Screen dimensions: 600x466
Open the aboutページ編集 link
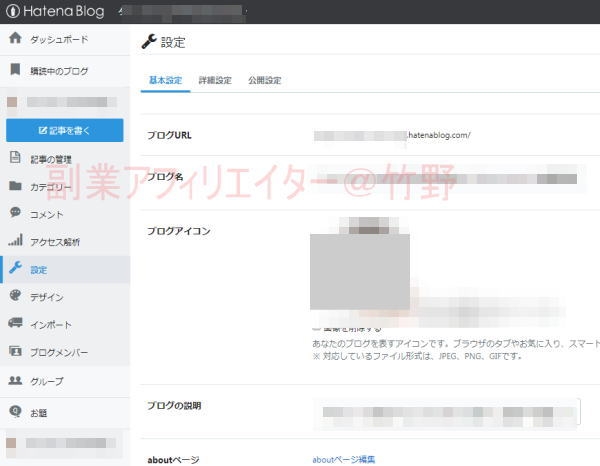343,459
